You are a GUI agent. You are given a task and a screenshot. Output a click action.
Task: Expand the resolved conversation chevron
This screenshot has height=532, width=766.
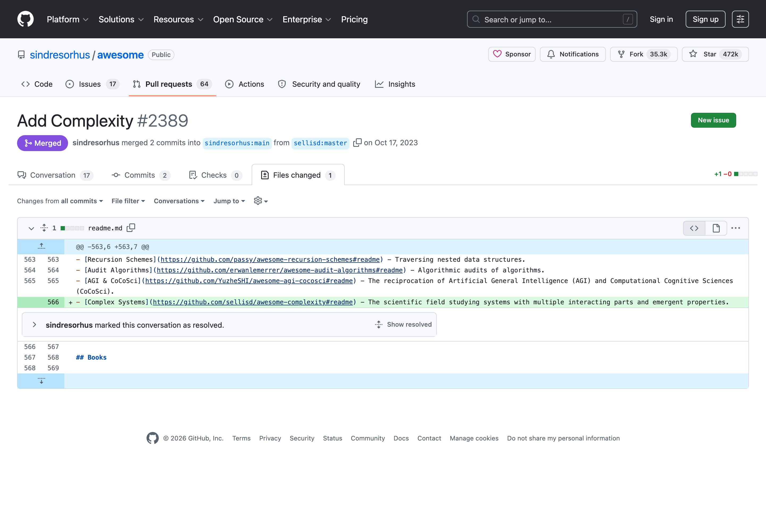click(x=34, y=325)
